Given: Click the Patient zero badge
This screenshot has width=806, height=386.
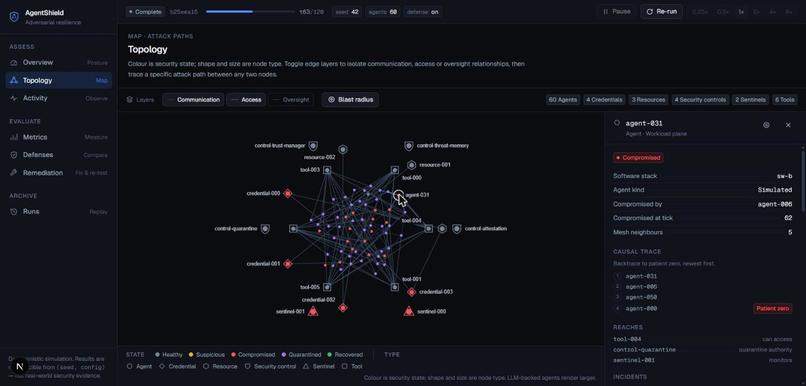Looking at the screenshot, I should (x=773, y=308).
